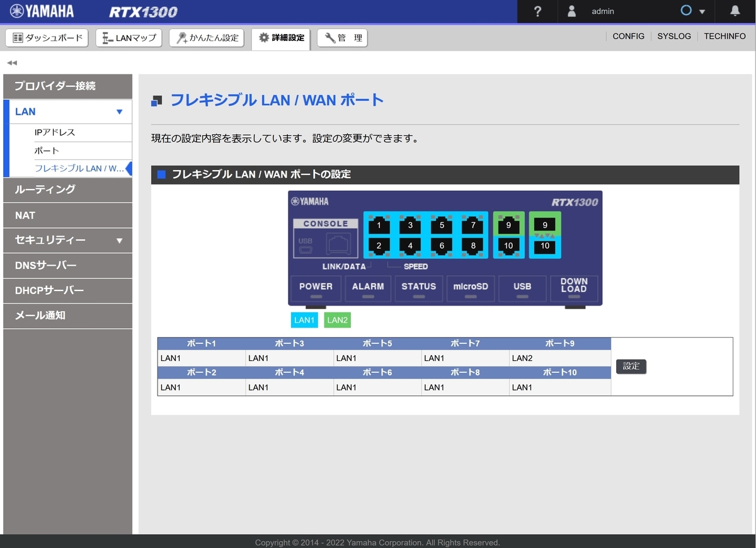Open the admin user account icon
The image size is (756, 548).
coord(572,11)
